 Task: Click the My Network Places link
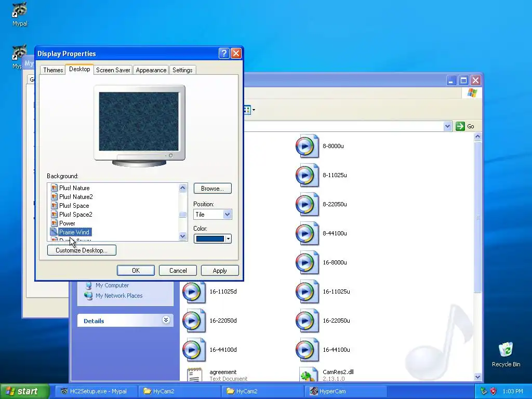(119, 296)
